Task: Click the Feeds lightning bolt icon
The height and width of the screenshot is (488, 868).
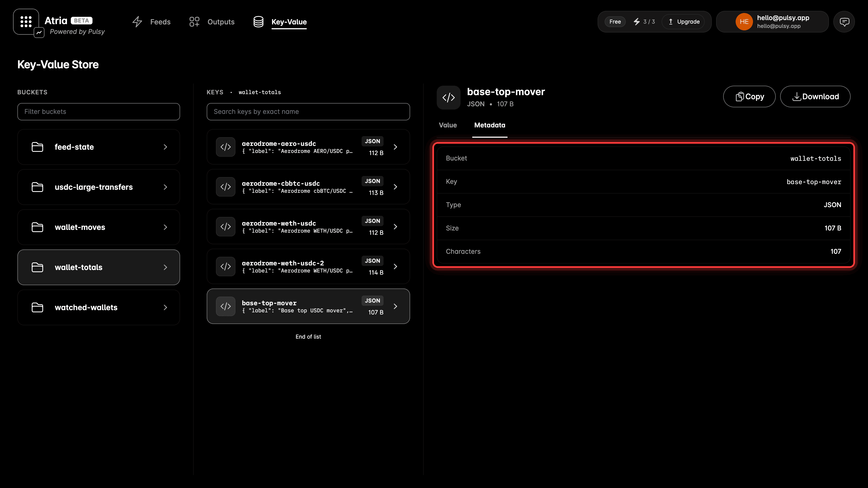Action: tap(137, 22)
